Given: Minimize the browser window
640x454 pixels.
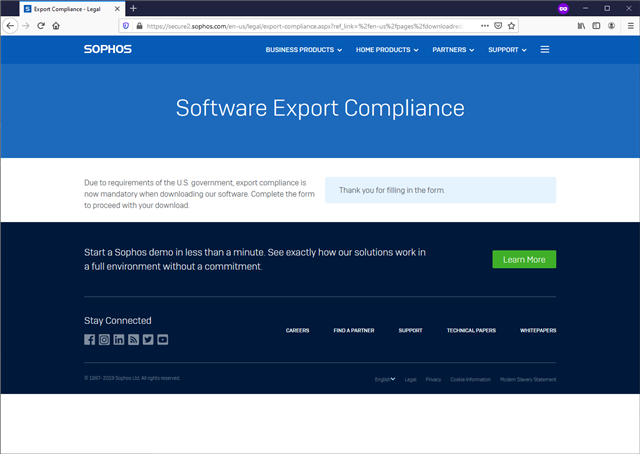Looking at the screenshot, I should [x=585, y=9].
